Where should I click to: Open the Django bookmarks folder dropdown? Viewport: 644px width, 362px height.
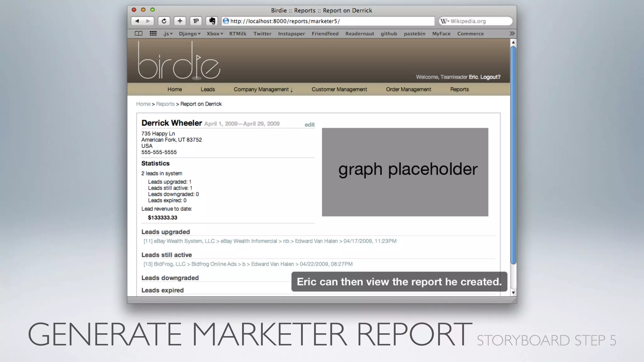point(190,34)
